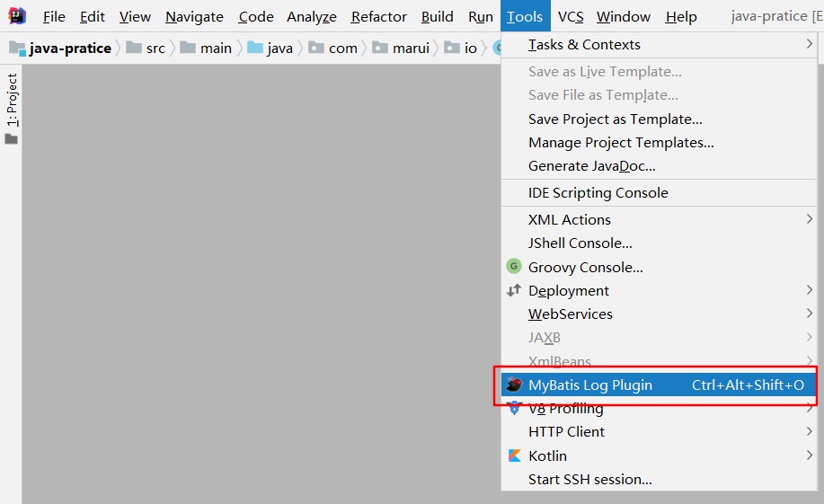This screenshot has height=504, width=824.
Task: Choose Save Project as Template
Action: pos(615,119)
